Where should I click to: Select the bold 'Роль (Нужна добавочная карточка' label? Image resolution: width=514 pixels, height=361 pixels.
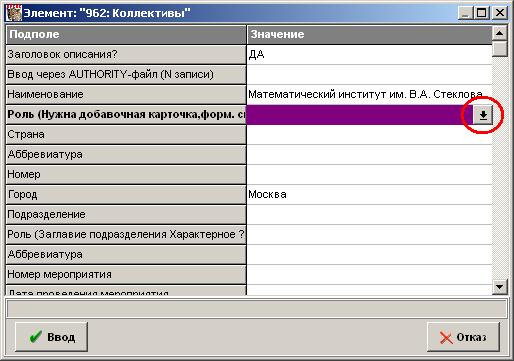tap(126, 115)
